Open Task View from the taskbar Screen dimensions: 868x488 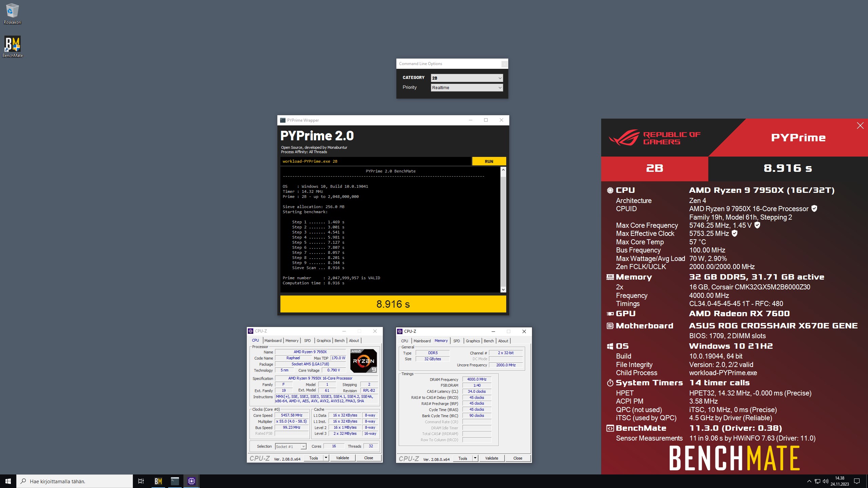tap(141, 481)
